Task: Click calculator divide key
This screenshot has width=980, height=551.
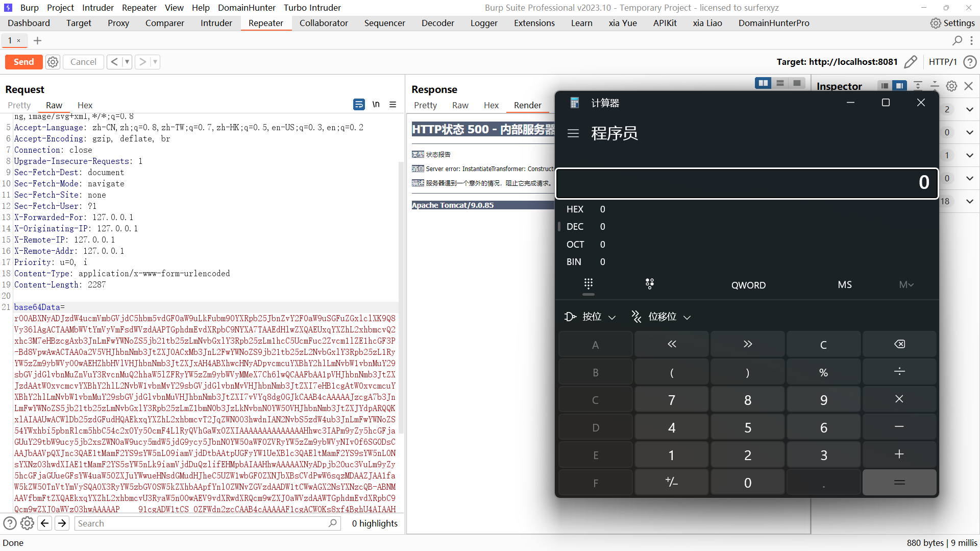Action: coord(899,372)
